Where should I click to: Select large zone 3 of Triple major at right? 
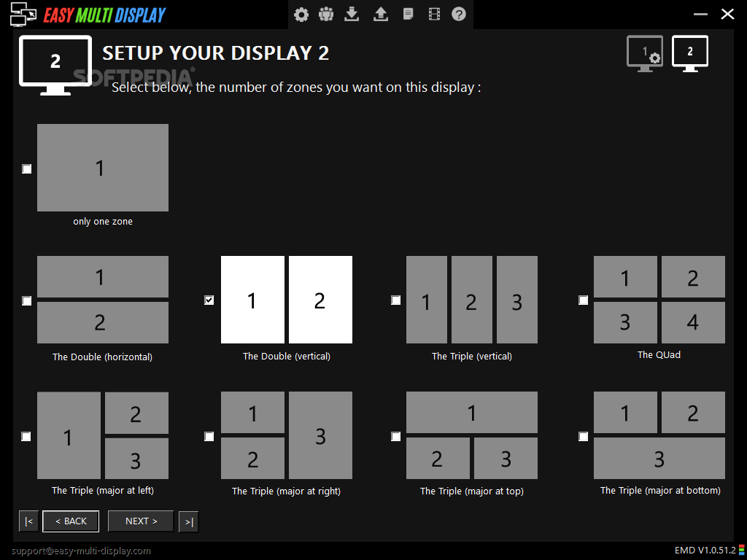tap(321, 435)
